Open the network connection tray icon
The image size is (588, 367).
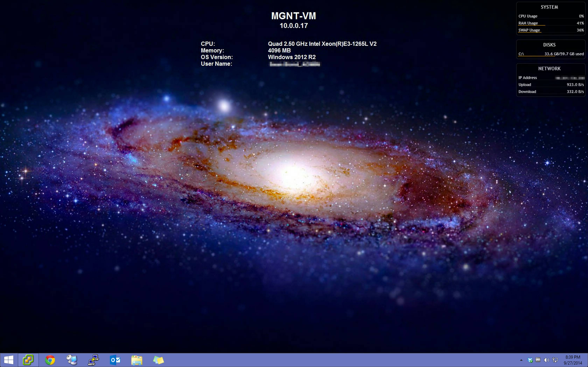pos(555,360)
